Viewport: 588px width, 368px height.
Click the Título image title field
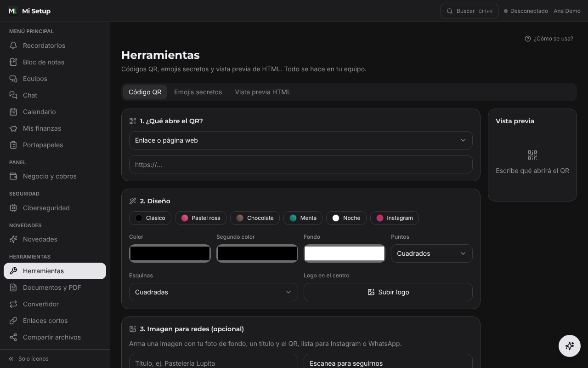click(x=214, y=361)
